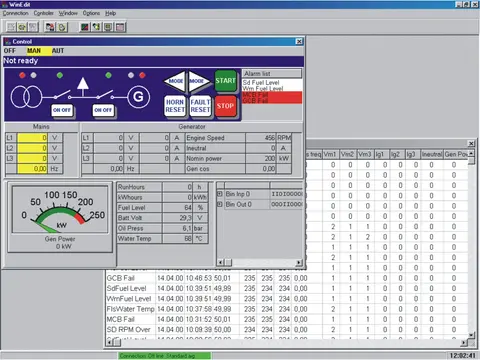Click the red and black people toolbar icon
The image size is (480, 360).
click(50, 27)
